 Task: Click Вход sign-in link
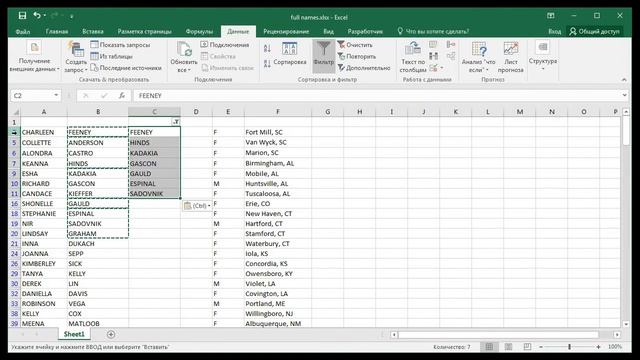click(554, 31)
